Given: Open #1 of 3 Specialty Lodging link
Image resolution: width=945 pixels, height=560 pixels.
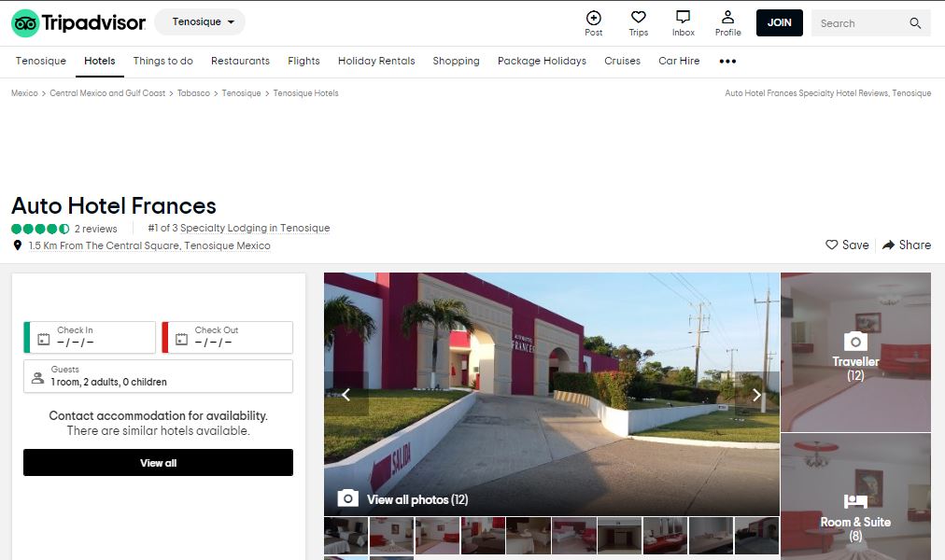Looking at the screenshot, I should [x=239, y=229].
